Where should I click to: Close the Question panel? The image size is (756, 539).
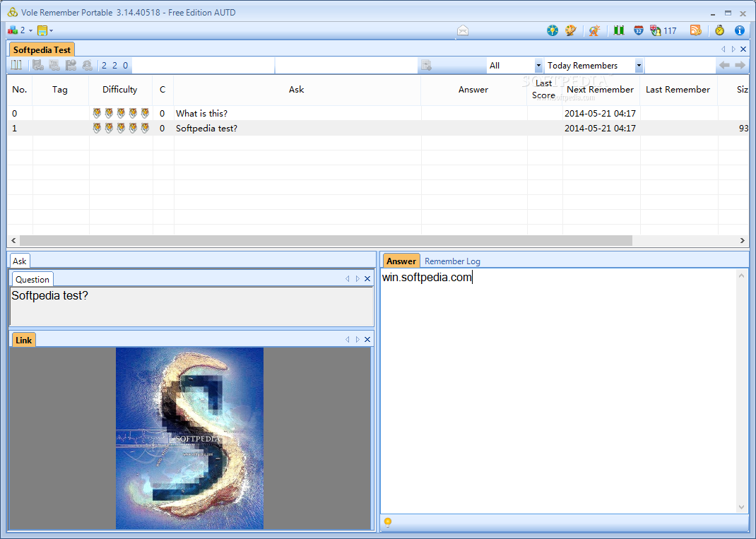tap(367, 278)
